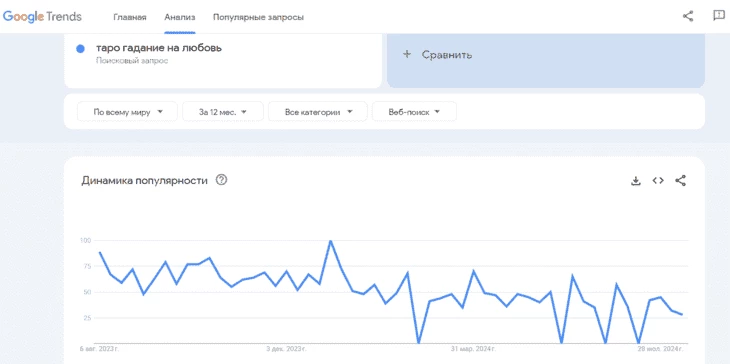Click the share icon in top header
730x364 pixels.
point(688,16)
